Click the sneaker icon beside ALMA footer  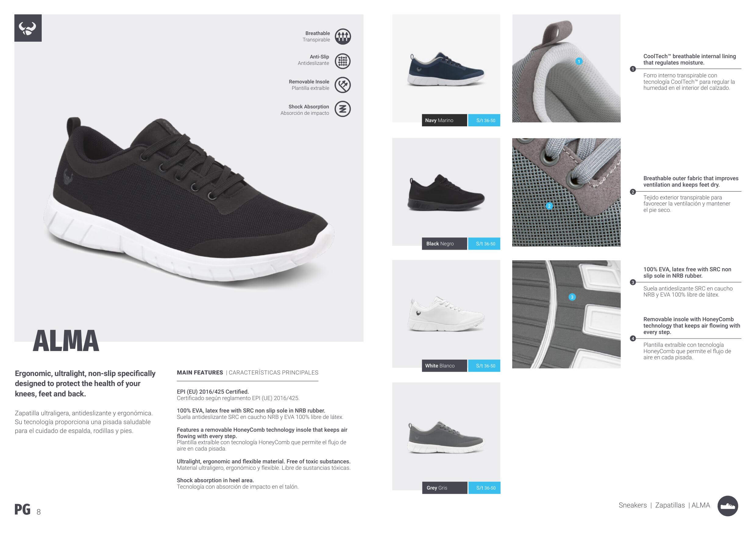[728, 506]
